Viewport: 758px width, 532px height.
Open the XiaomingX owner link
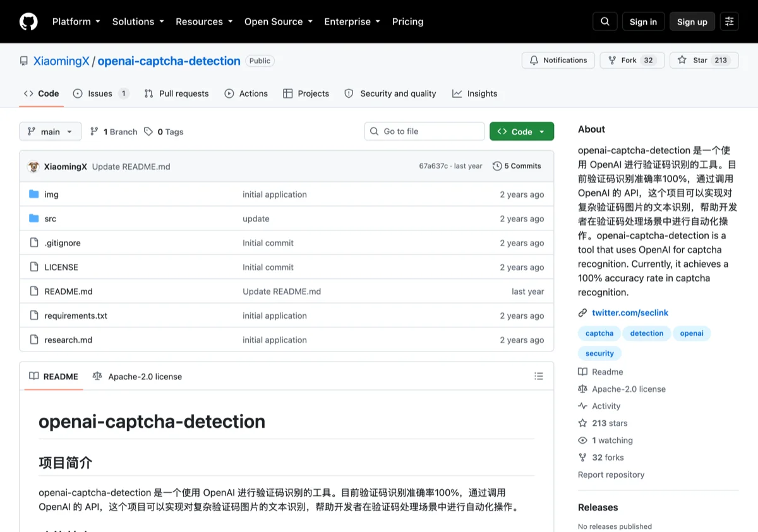tap(61, 61)
